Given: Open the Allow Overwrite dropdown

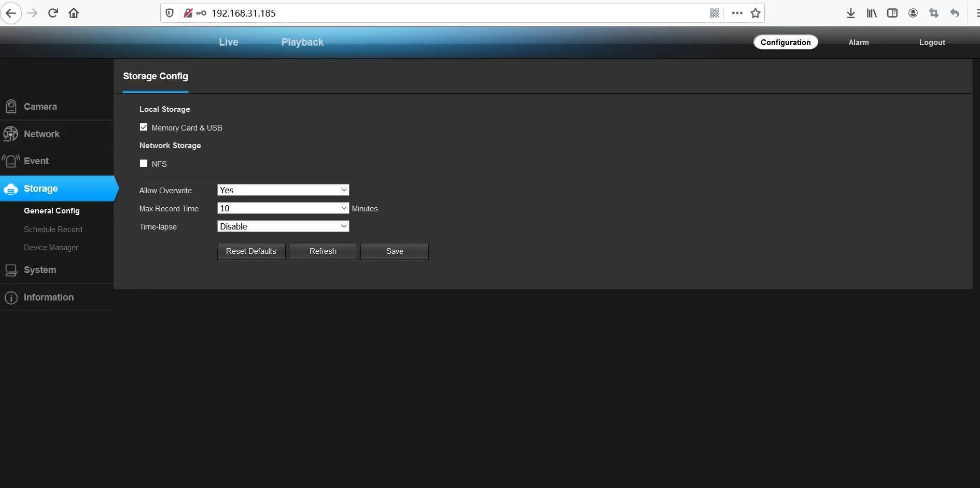Looking at the screenshot, I should [x=283, y=190].
